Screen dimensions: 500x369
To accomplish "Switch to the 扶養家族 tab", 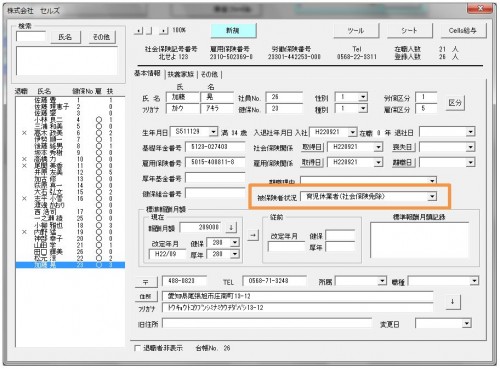I will click(181, 74).
